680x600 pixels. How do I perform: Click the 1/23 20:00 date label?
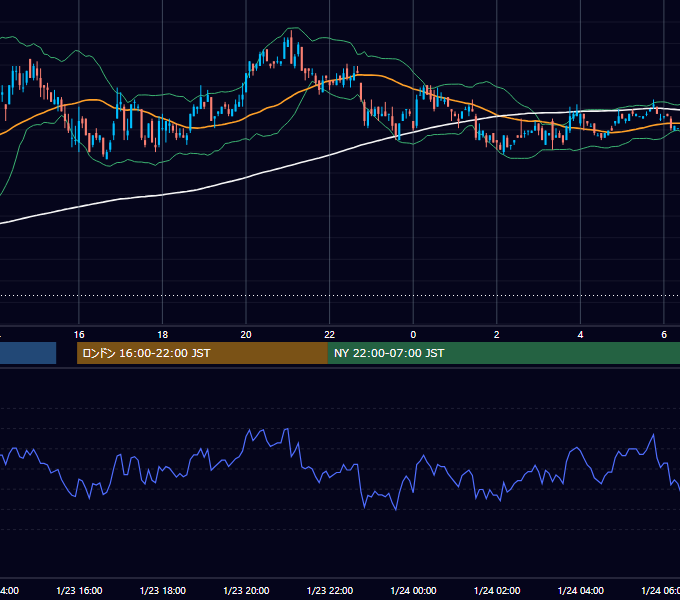coord(246,591)
